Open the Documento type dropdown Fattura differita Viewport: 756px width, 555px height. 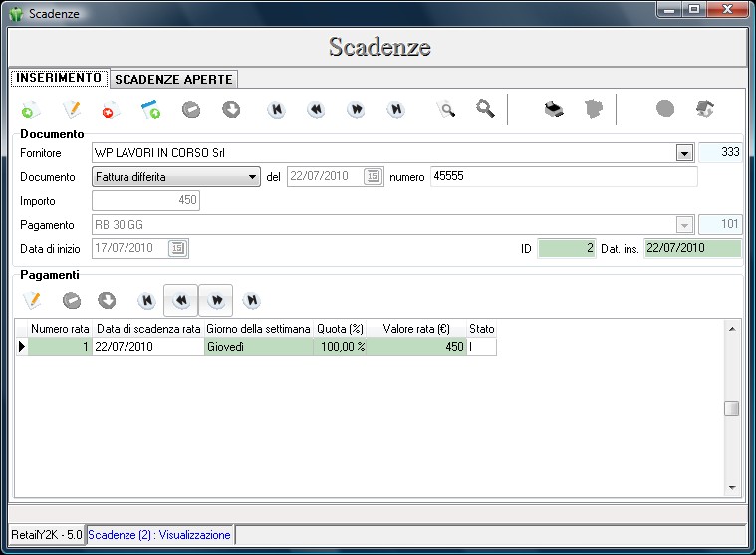pos(176,177)
